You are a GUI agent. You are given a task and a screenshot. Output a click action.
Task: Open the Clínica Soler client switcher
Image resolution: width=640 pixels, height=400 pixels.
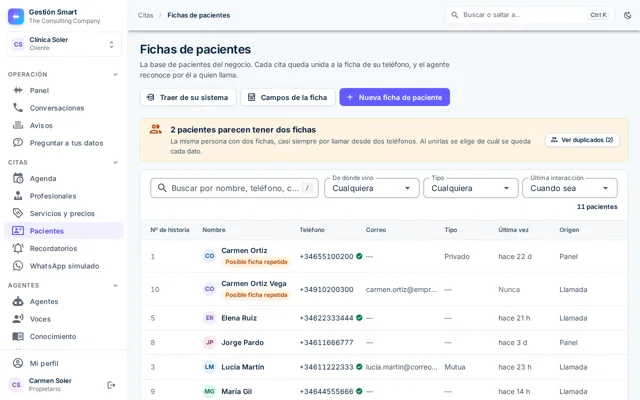click(x=64, y=44)
